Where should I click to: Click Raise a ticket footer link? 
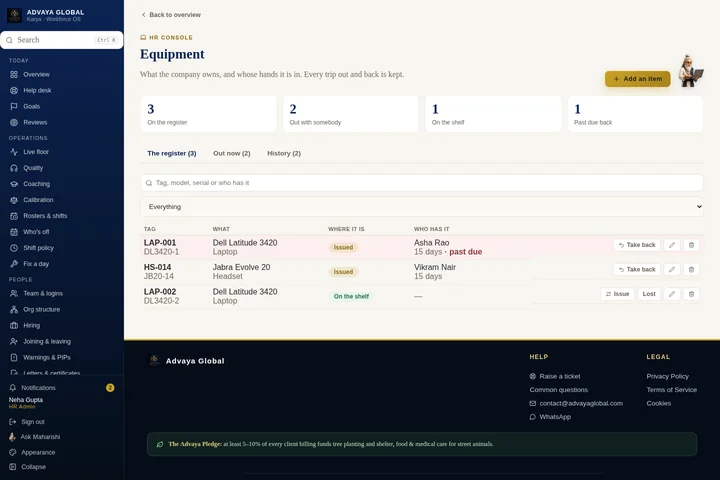(555, 376)
